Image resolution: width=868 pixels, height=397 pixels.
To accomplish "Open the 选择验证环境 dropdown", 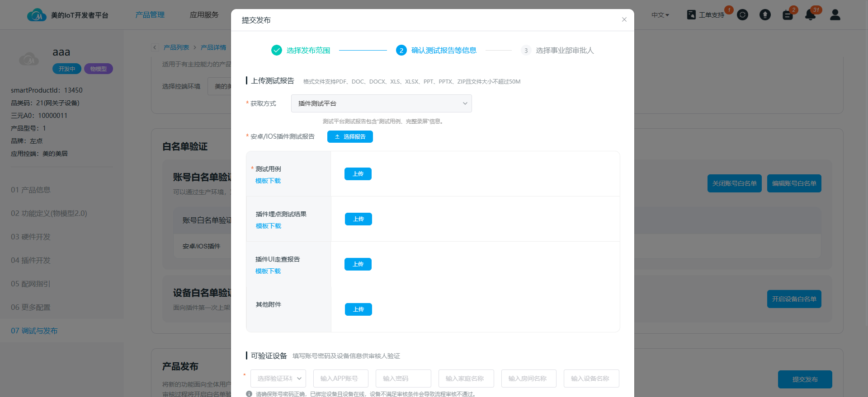I will pyautogui.click(x=278, y=378).
